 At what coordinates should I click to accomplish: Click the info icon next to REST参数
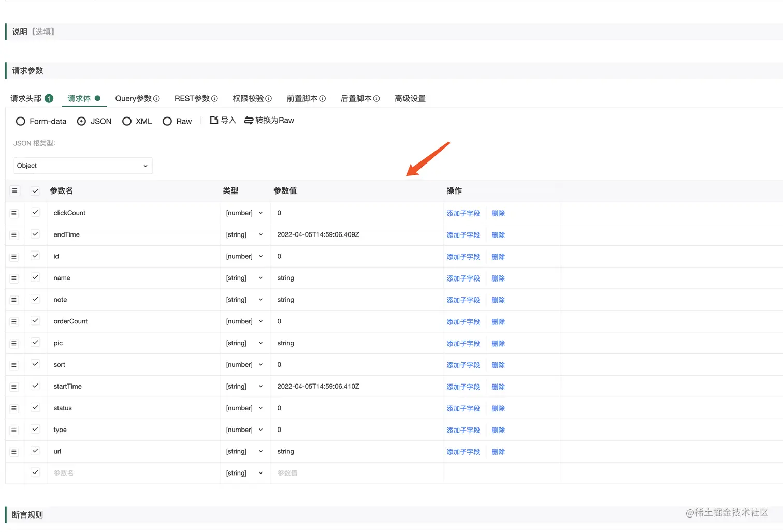[214, 99]
